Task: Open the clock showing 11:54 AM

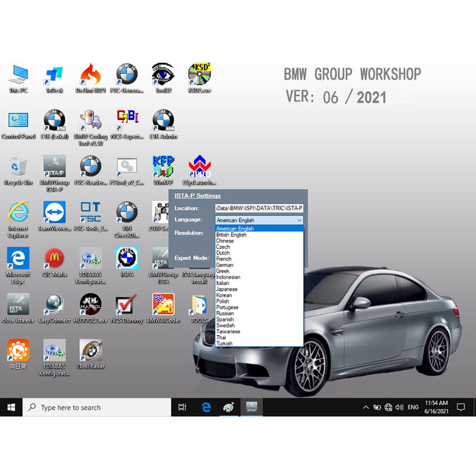Action: click(436, 407)
